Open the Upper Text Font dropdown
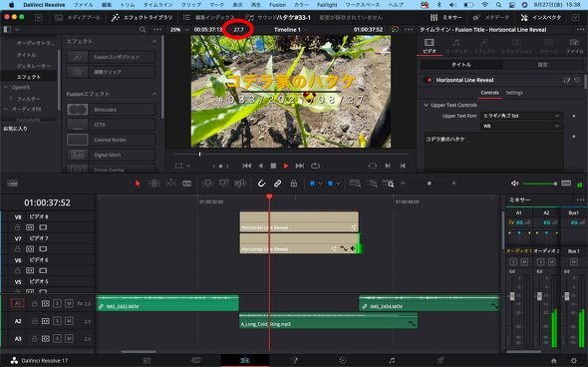 click(x=521, y=116)
